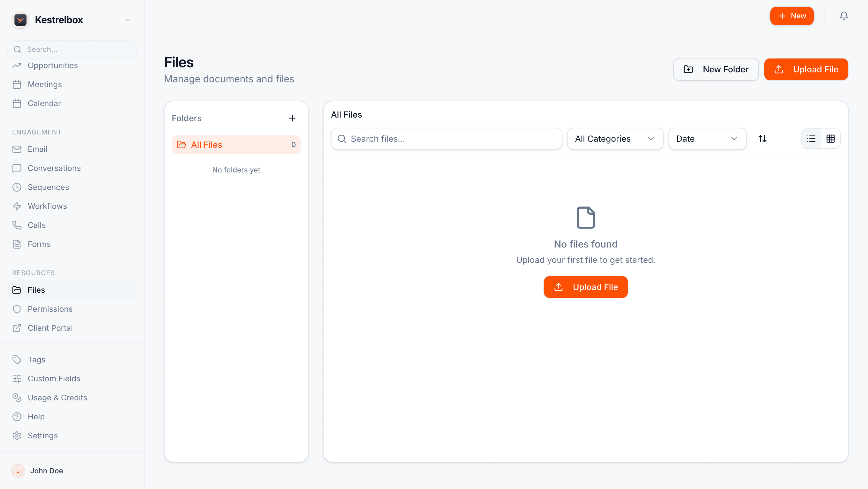Open Usage & Credits progress overview
This screenshot has height=489, width=868.
(x=57, y=397)
